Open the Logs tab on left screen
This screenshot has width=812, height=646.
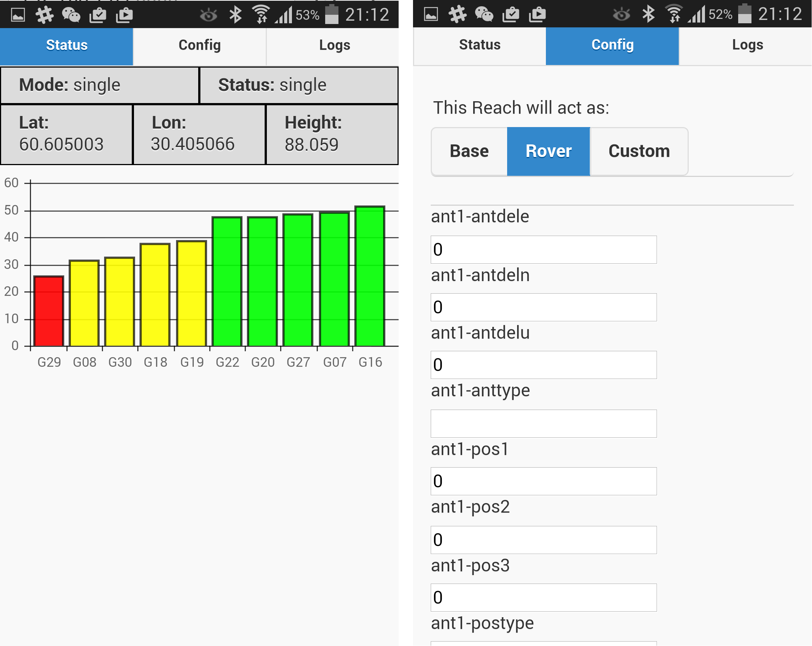(x=334, y=45)
